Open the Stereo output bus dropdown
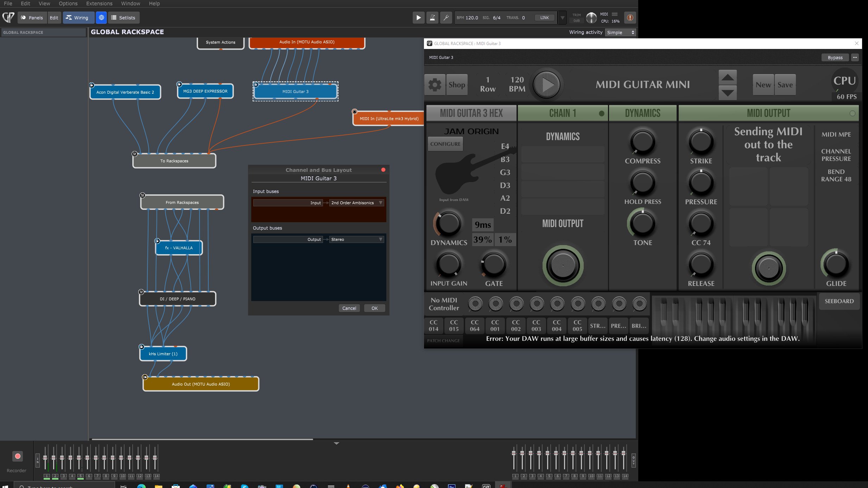This screenshot has width=868, height=488. tap(356, 239)
